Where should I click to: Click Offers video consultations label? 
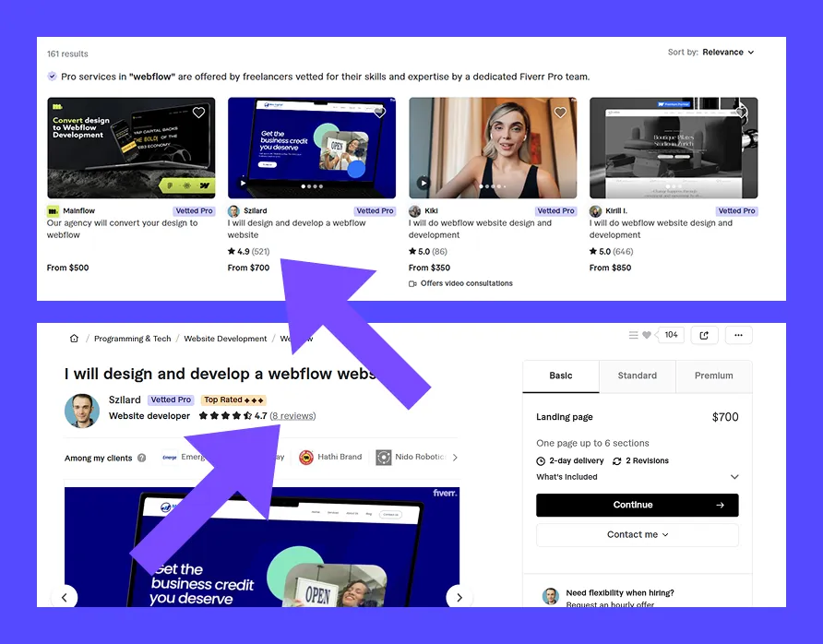coord(467,283)
